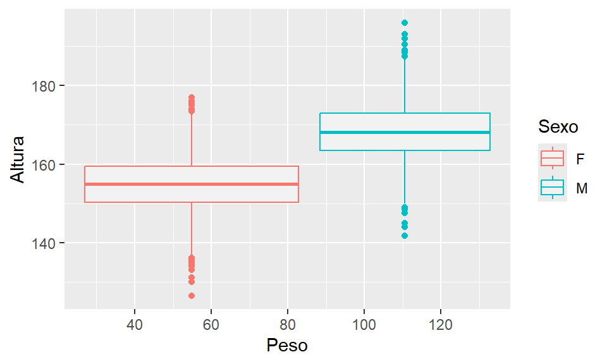Click the lowest teal outlier point
607x364 pixels.
coord(405,236)
